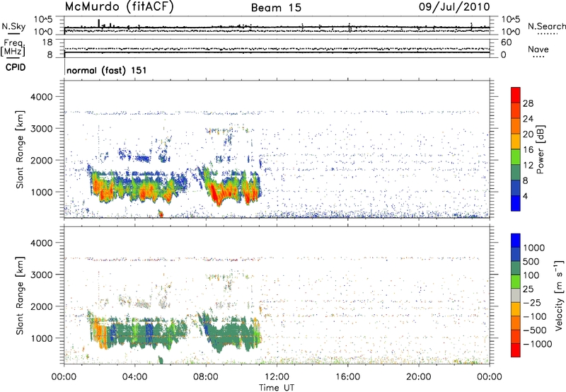The width and height of the screenshot is (566, 392).
Task: Click the 'N.Search' legend label
Action: click(546, 26)
